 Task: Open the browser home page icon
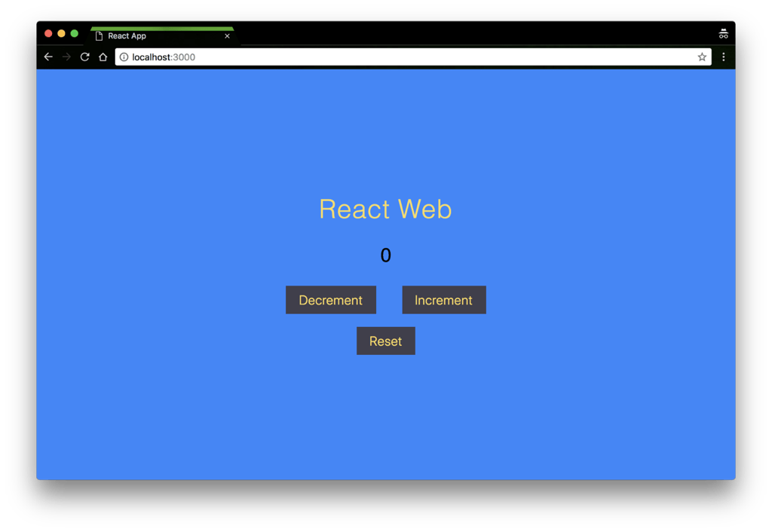coord(103,57)
